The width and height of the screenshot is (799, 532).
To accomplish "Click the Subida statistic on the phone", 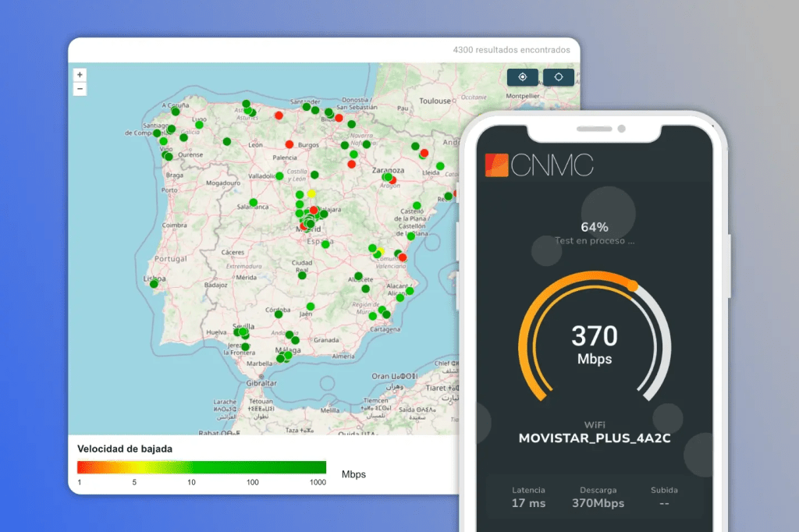I will tap(664, 497).
